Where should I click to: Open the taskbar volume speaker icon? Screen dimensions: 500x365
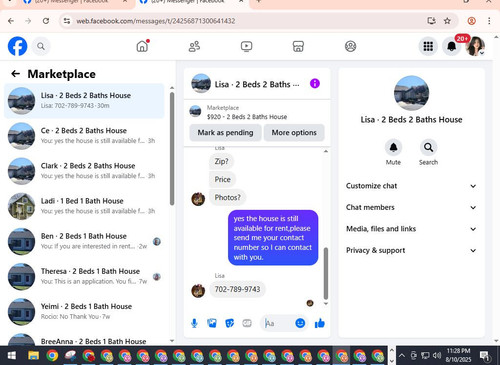pos(437,356)
